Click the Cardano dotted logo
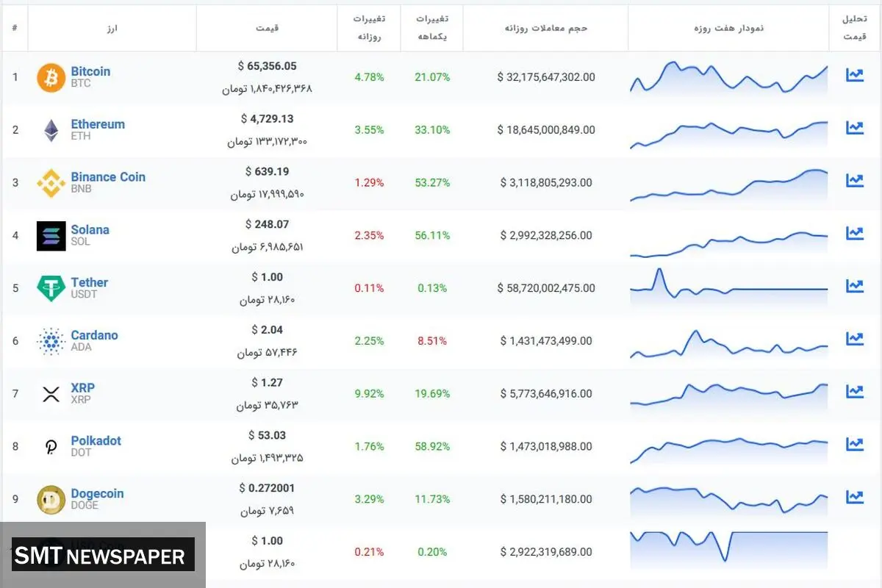The width and height of the screenshot is (882, 588). tap(51, 341)
